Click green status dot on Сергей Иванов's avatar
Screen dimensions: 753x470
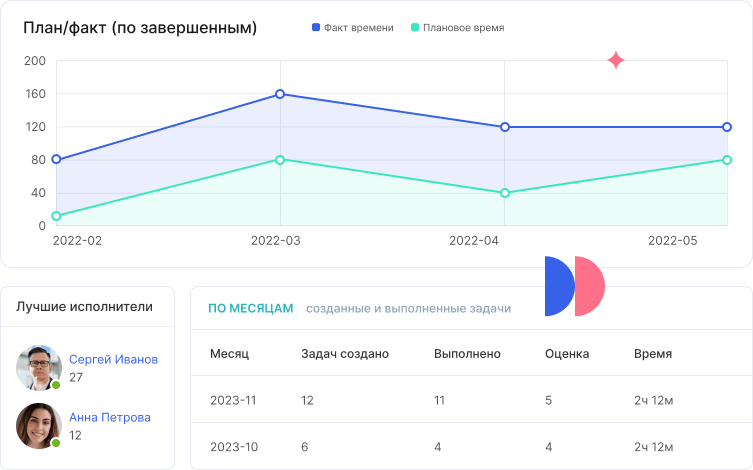point(56,385)
